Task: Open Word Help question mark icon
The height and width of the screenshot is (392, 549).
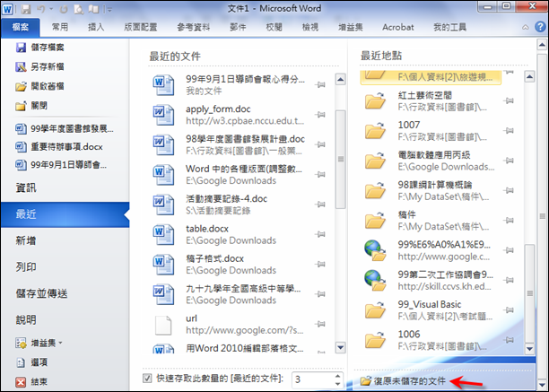Action: tap(541, 27)
